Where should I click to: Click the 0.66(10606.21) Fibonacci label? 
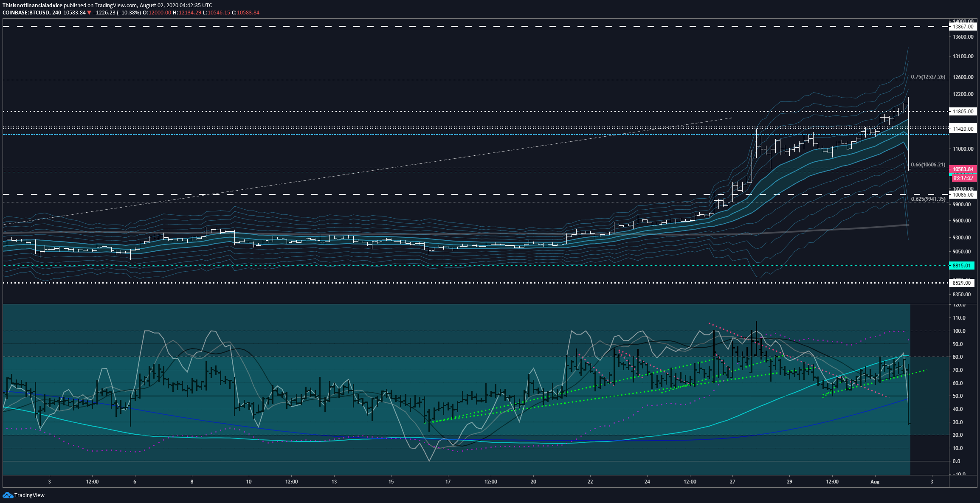928,165
